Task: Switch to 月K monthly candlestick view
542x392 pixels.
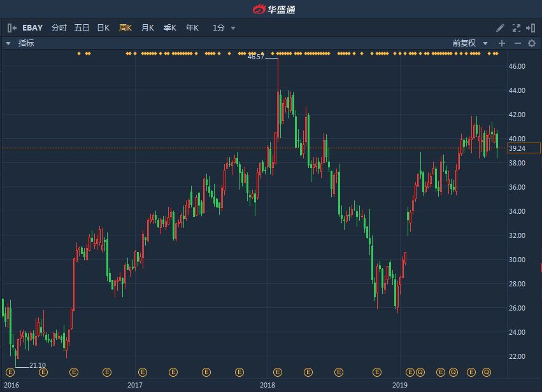Action: pos(148,28)
